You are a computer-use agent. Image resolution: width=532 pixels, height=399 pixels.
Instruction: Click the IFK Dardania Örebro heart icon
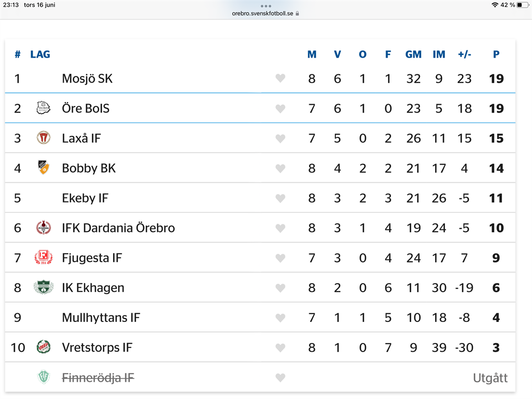pos(280,228)
